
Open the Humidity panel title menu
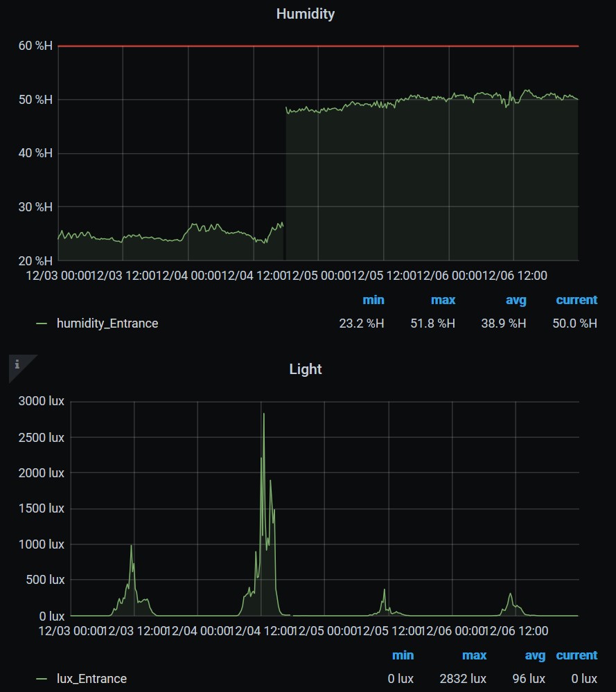305,14
